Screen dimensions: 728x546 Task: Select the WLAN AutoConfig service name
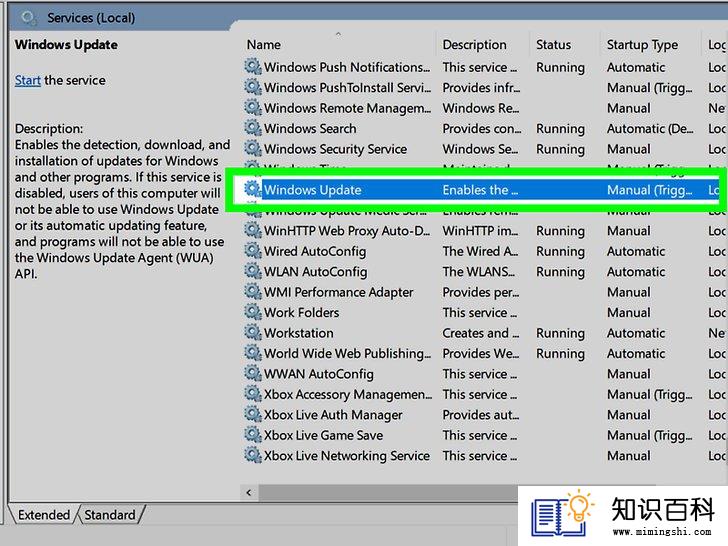click(315, 272)
